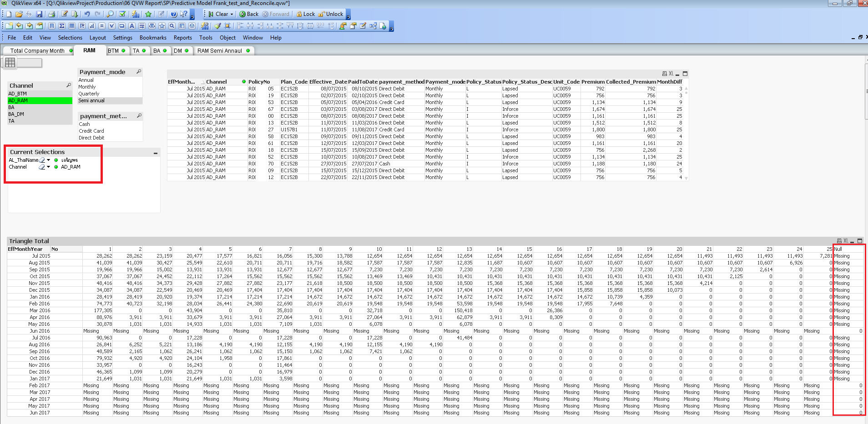Open the Search magnifier tool in the toolbar
868x424 pixels.
point(110,14)
